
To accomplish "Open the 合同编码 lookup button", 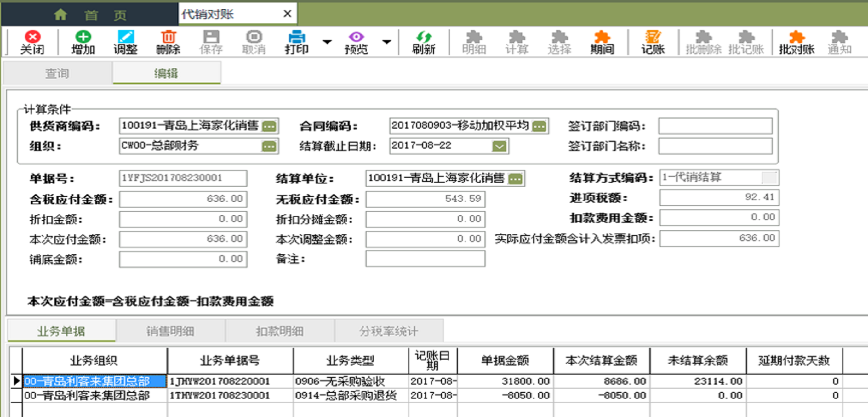I will click(x=539, y=126).
